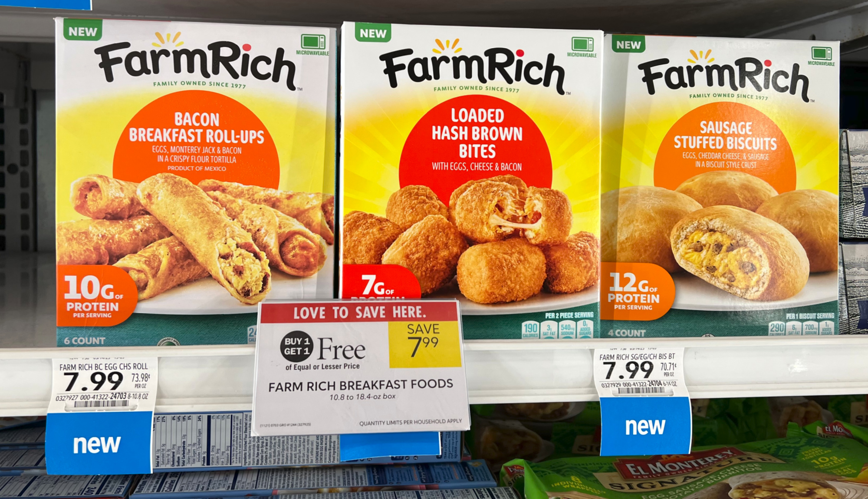This screenshot has height=499, width=868.
Task: Click the Farm Rich Breakfast Foods sign text
Action: point(361,385)
